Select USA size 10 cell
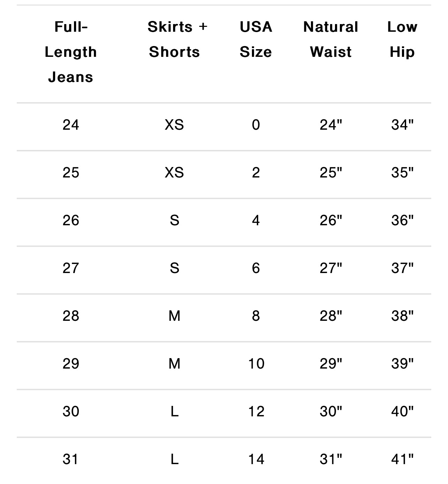Viewport: 448px width, 484px height. tap(256, 364)
